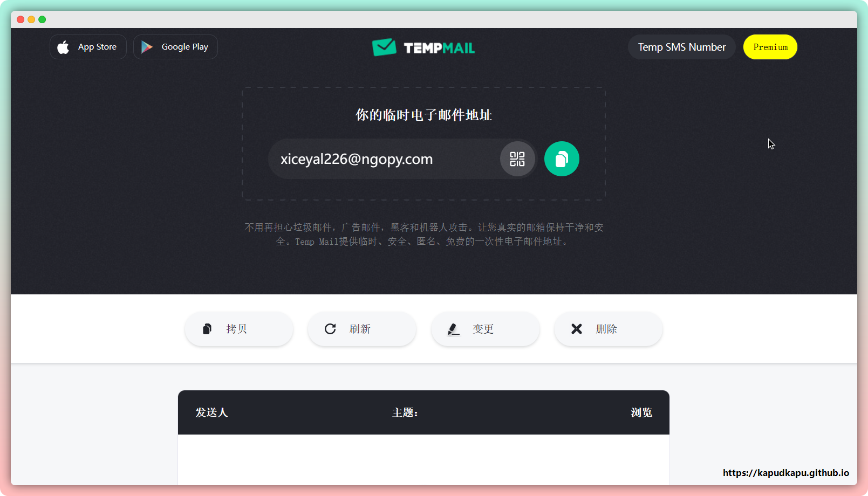Open the yellow Premium button
Image resolution: width=868 pixels, height=496 pixels.
(x=770, y=47)
